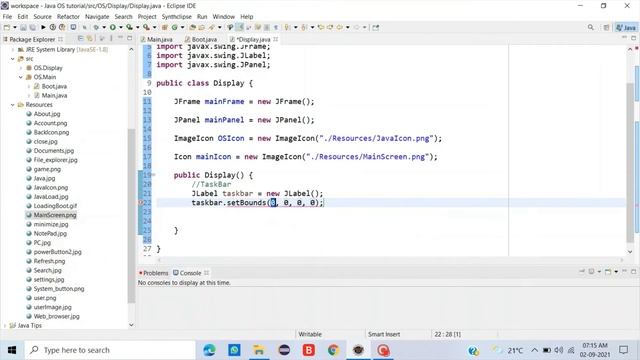The width and height of the screenshot is (640, 360).
Task: Switch to the Main.java editor tab
Action: click(x=157, y=39)
